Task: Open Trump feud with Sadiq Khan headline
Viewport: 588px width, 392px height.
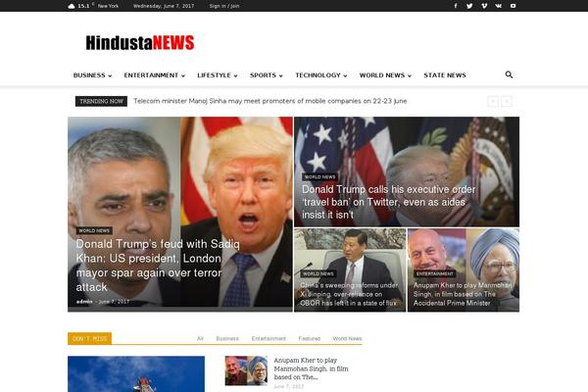Action: pyautogui.click(x=158, y=266)
